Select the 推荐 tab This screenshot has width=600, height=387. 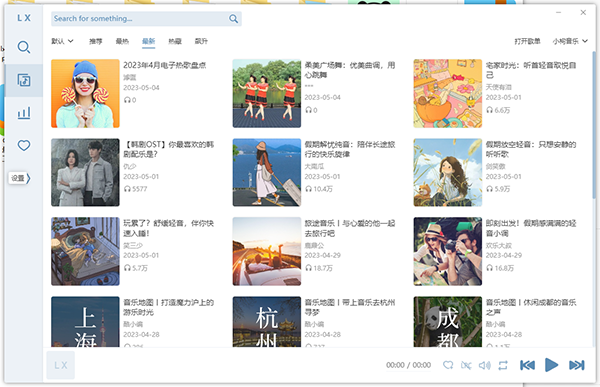(96, 41)
